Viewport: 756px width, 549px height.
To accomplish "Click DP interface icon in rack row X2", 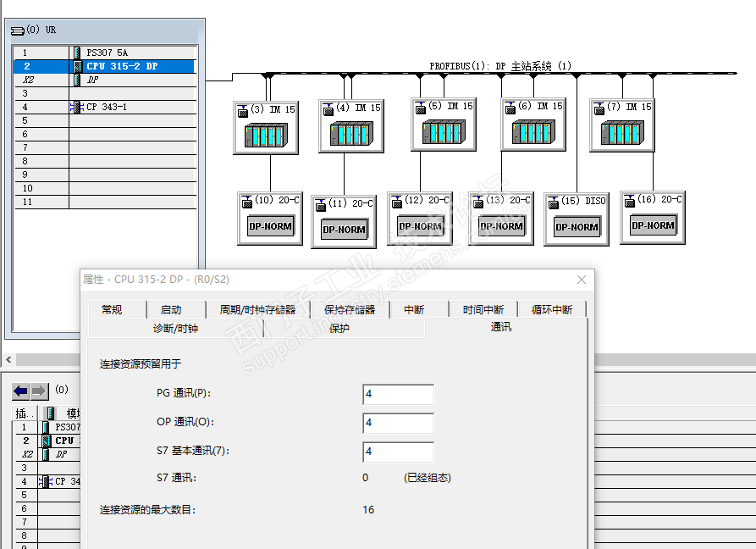I will pos(77,80).
